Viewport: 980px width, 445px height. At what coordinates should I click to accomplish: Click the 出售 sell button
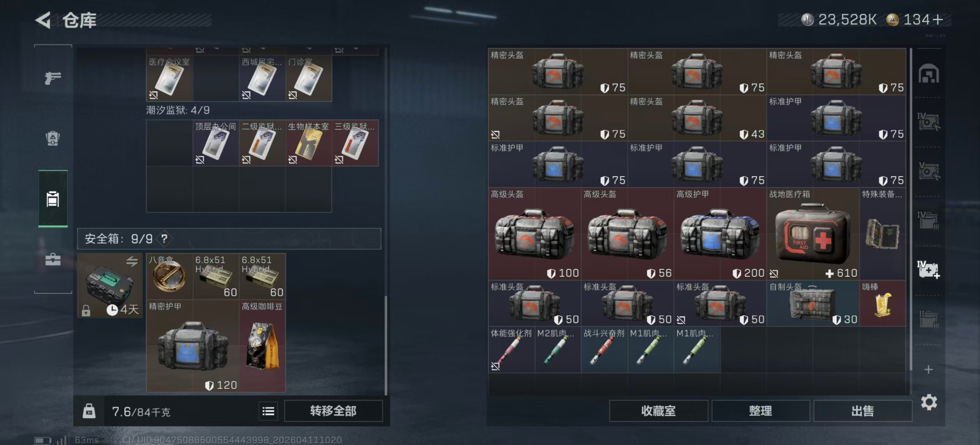click(x=862, y=411)
